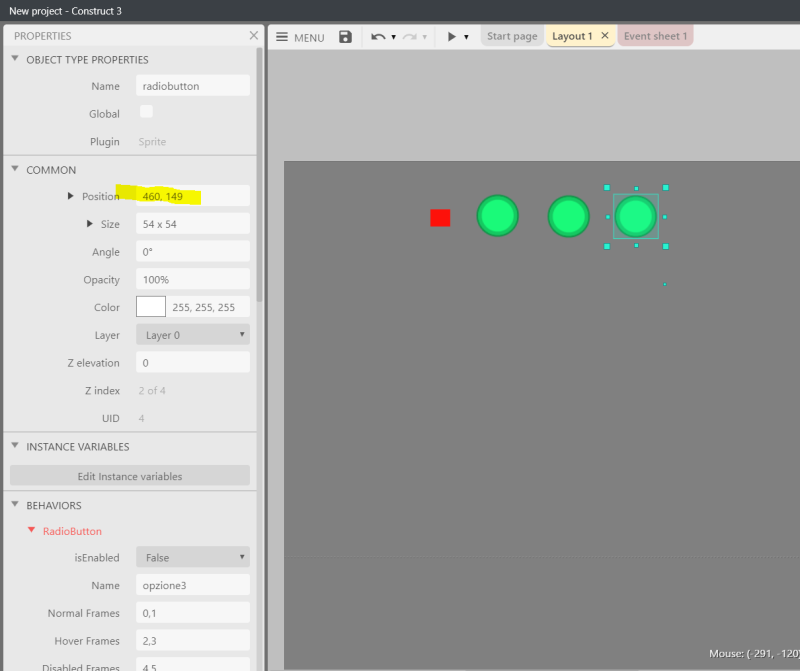Open the Preview options dropdown arrow
The width and height of the screenshot is (800, 671).
[466, 37]
